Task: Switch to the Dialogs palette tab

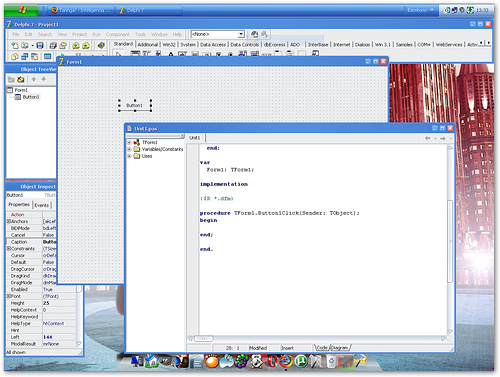Action: click(x=362, y=45)
